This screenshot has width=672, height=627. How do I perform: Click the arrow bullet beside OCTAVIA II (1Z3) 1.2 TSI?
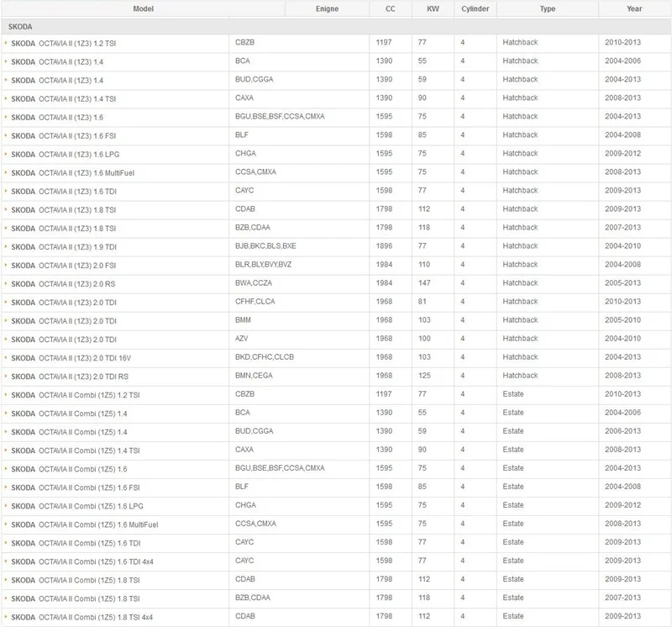coord(6,43)
